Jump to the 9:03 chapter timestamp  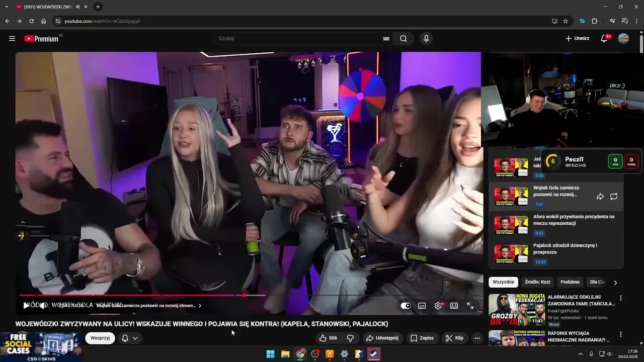pos(539,233)
